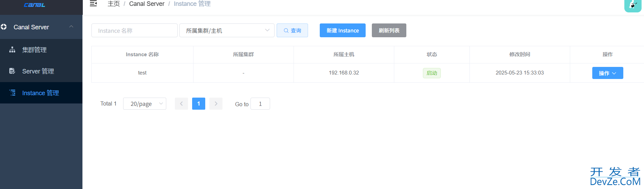
Task: Click the Instance 管理 list icon
Action: (12, 93)
